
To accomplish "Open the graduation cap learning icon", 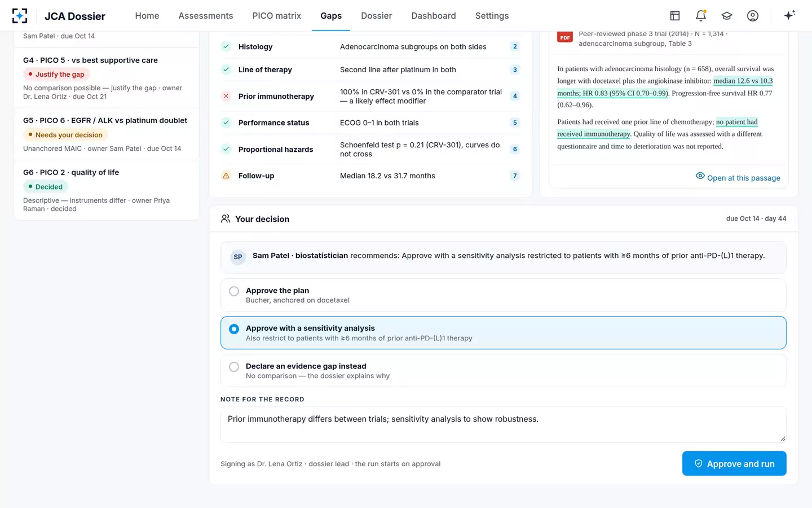I will tap(727, 16).
